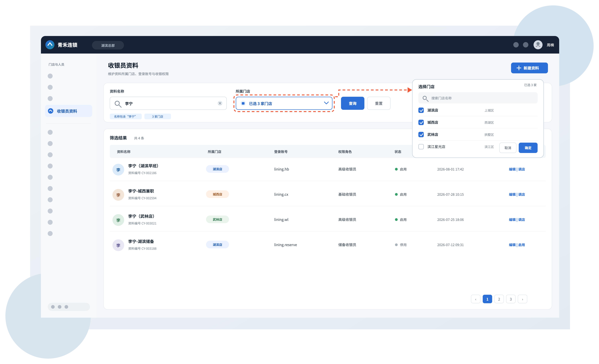The height and width of the screenshot is (364, 599).
Task: Click the 登录账号 column header
Action: point(281,152)
